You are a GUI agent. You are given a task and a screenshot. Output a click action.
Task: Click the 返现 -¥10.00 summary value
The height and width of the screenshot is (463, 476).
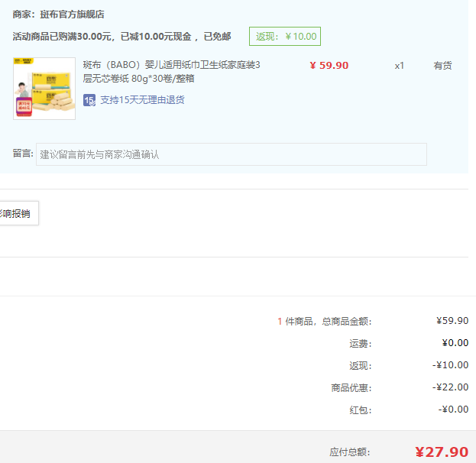pos(451,365)
